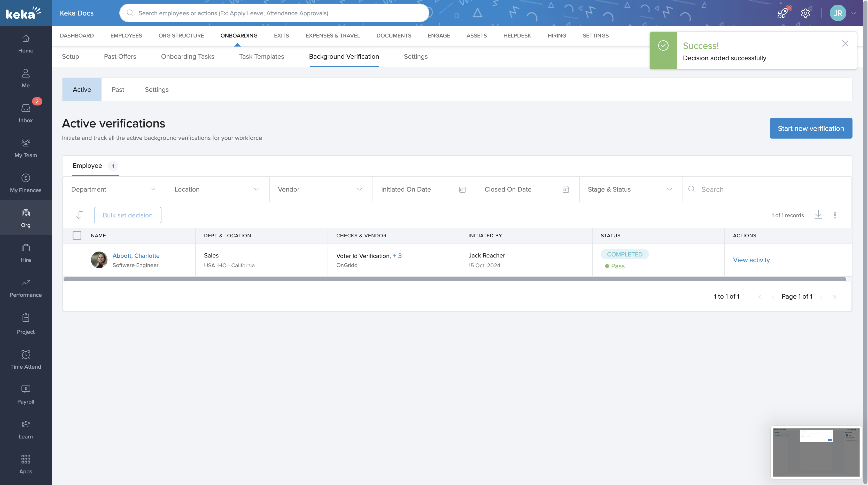Click the sort arrow icon beside Bulk set decision
The height and width of the screenshot is (485, 868).
pyautogui.click(x=79, y=215)
